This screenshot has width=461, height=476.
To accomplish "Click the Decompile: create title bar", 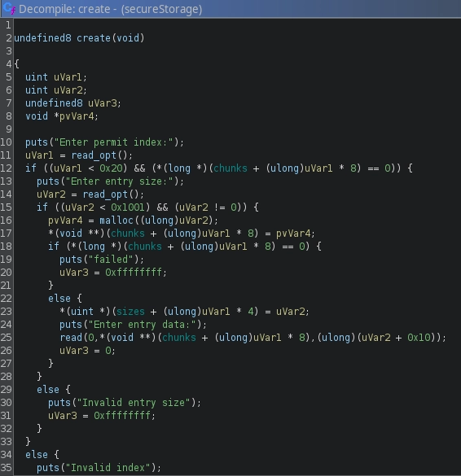I will pyautogui.click(x=230, y=9).
